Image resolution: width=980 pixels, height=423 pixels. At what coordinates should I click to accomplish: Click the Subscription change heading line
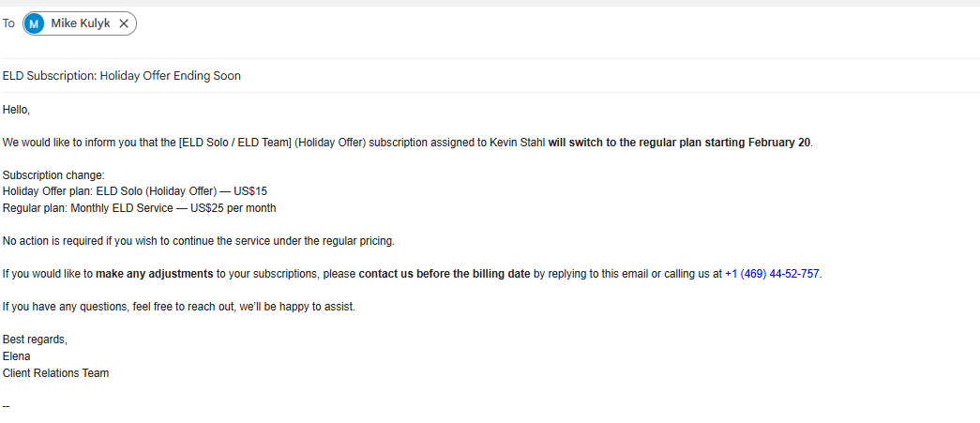pyautogui.click(x=53, y=175)
